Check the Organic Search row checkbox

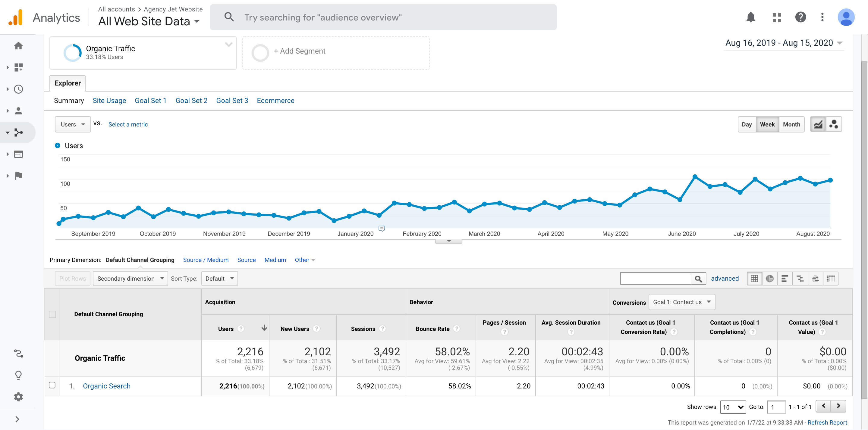pos(52,385)
